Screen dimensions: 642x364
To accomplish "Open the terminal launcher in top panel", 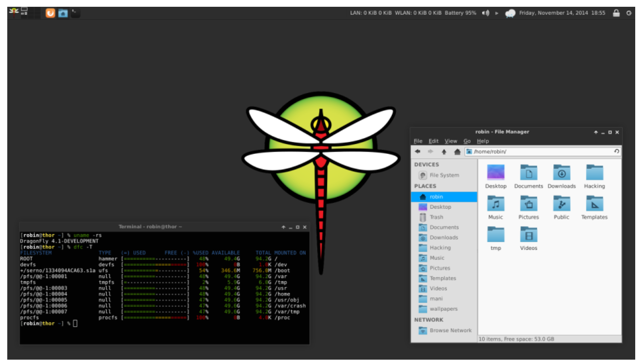I will 76,13.
